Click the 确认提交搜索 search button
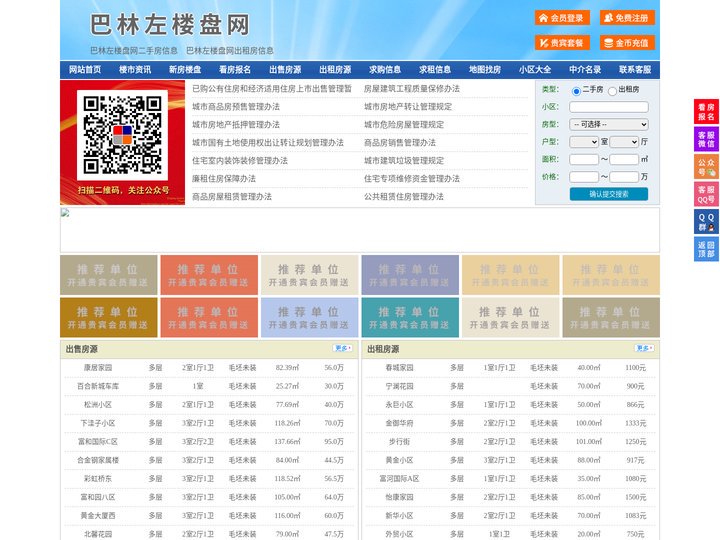Viewport: 720px width, 540px height. 609,194
